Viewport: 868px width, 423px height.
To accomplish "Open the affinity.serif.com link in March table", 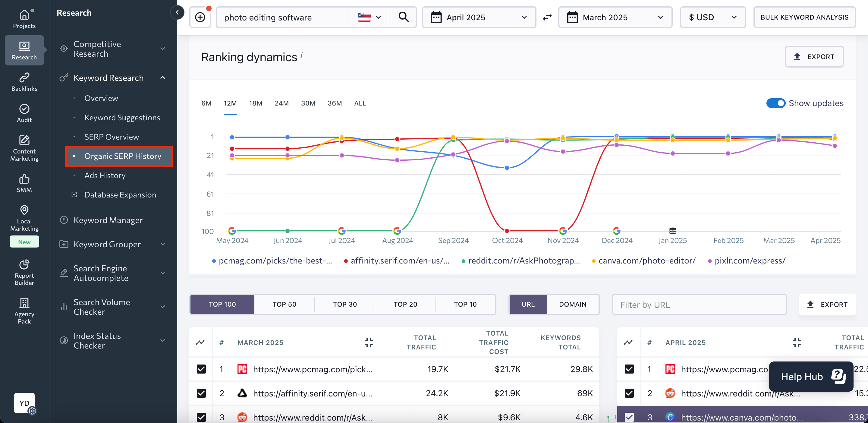I will (x=312, y=393).
